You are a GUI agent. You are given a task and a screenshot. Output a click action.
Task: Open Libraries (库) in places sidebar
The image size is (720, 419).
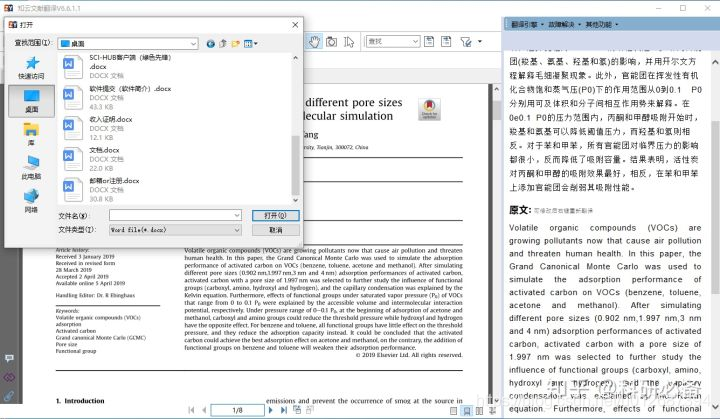[31, 134]
